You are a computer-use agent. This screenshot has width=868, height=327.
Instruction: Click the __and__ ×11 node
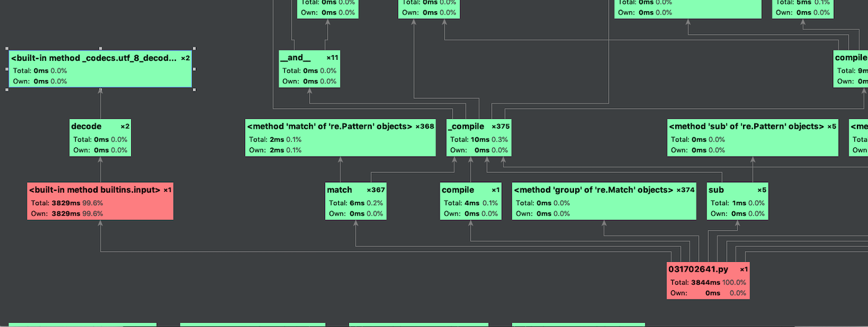coord(309,68)
